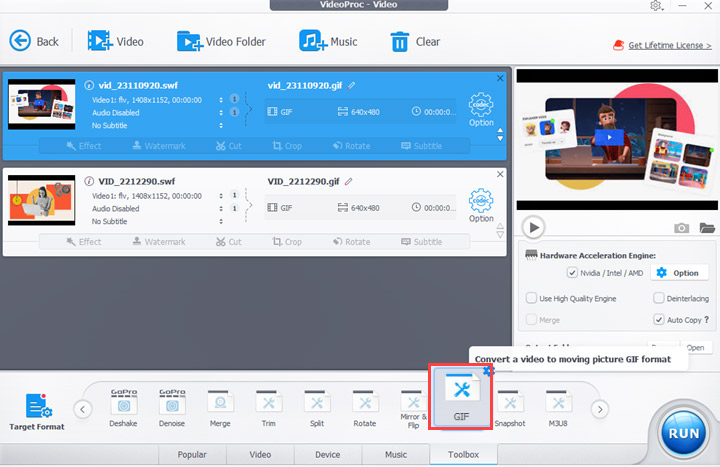
Task: Switch to the Popular tab
Action: [192, 455]
